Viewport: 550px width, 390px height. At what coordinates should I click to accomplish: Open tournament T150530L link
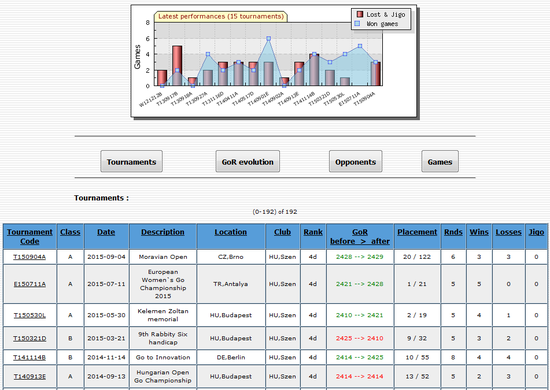pos(30,315)
